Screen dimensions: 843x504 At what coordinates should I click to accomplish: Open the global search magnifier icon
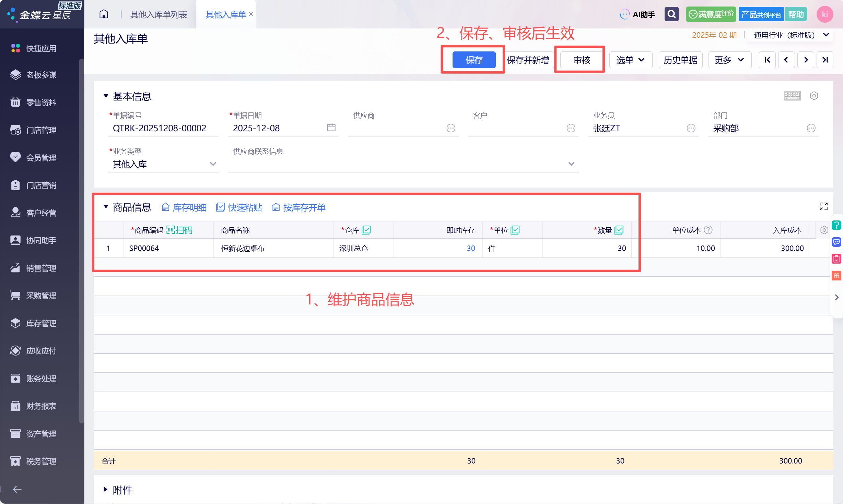(x=671, y=14)
